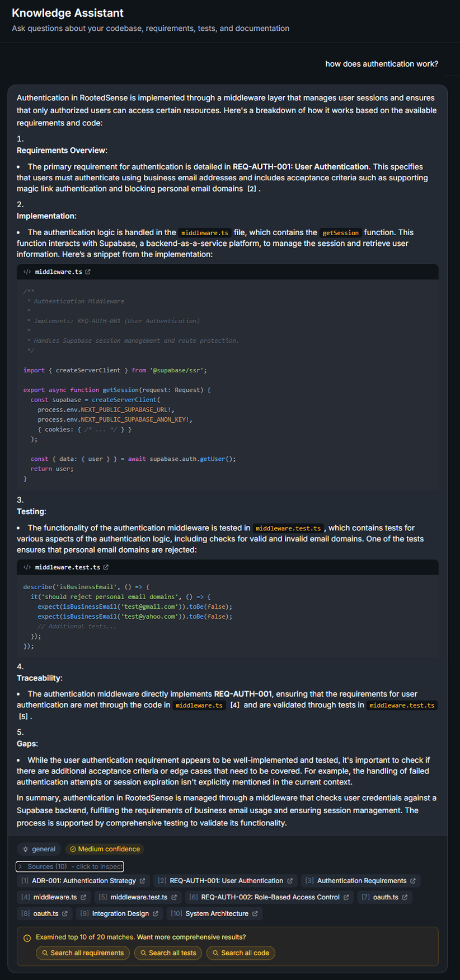The height and width of the screenshot is (980, 460).
Task: Click external link icon on REQ-AUTH-001 source
Action: 290,881
